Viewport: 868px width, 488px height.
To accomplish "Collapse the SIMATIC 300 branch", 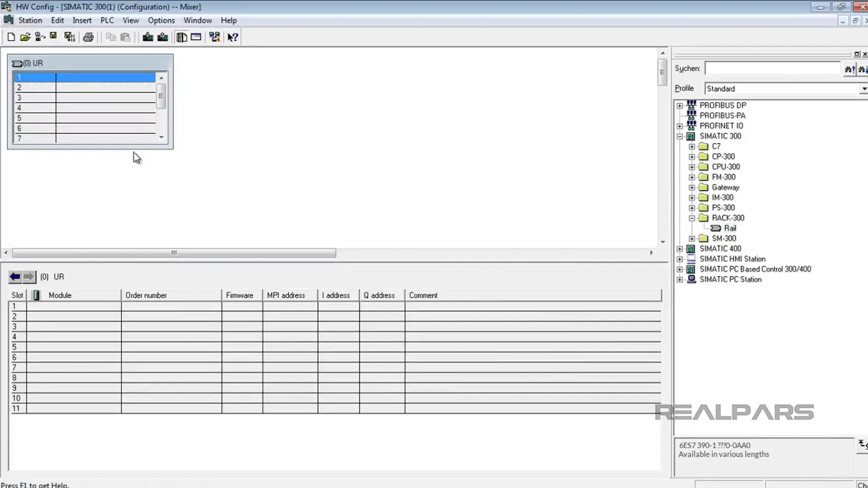I will tap(680, 136).
